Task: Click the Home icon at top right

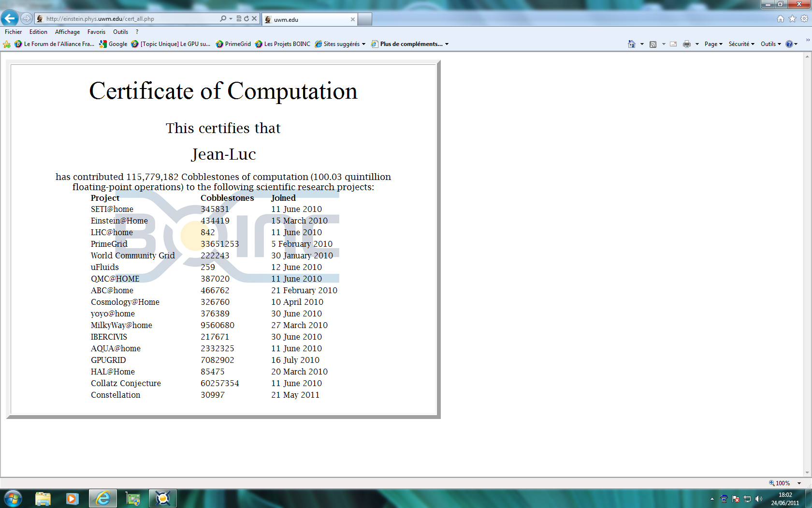Action: (x=780, y=18)
